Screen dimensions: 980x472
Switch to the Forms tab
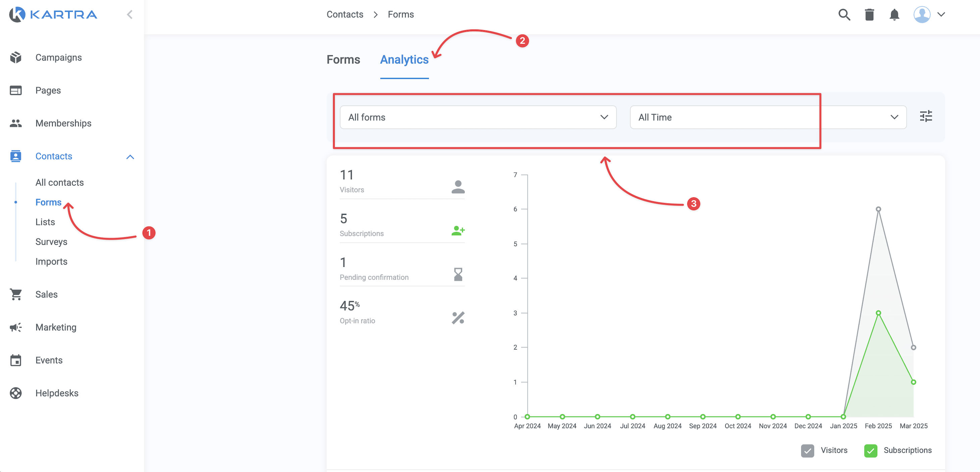[x=343, y=59]
